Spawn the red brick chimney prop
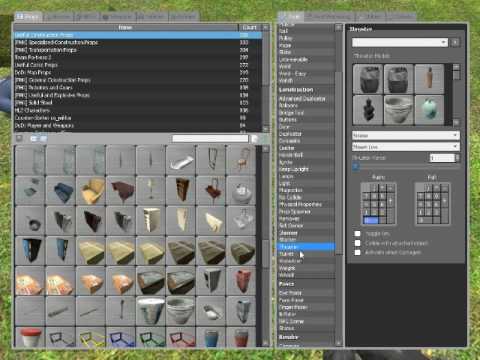480x360 pixels. (241, 281)
